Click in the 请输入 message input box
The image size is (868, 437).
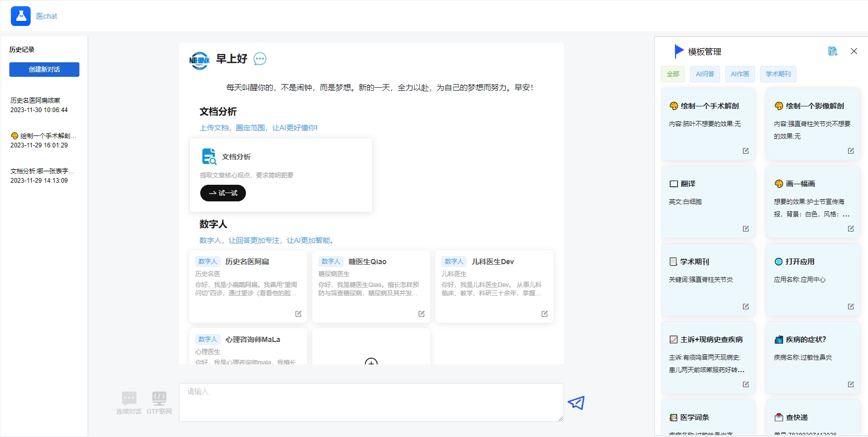point(371,402)
